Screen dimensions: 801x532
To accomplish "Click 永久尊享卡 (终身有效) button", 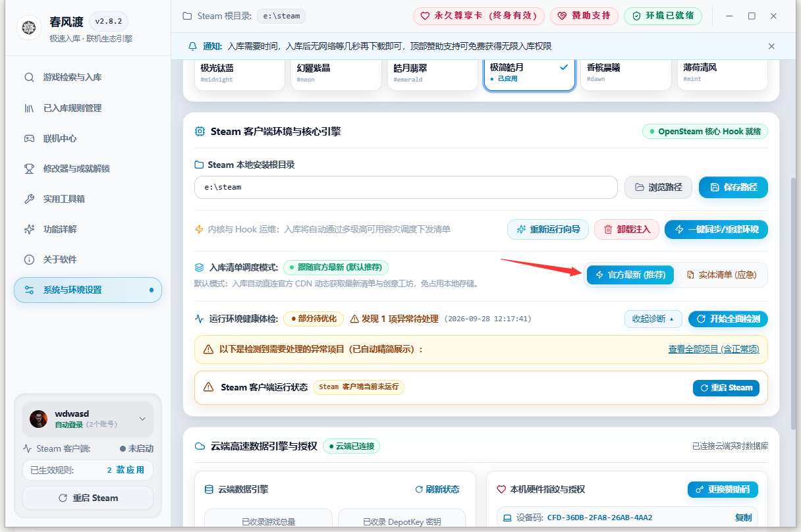I will pos(479,16).
